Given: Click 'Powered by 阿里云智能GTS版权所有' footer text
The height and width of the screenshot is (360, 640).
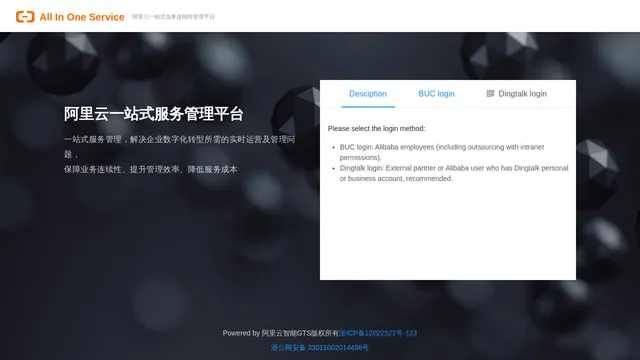Looking at the screenshot, I should click(x=280, y=333).
